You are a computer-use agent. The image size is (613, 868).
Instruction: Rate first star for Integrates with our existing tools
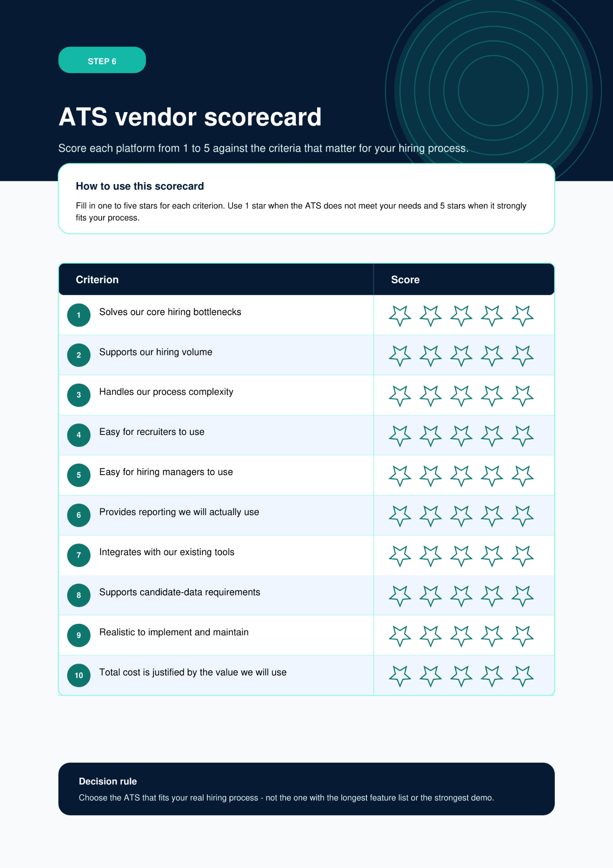(400, 556)
